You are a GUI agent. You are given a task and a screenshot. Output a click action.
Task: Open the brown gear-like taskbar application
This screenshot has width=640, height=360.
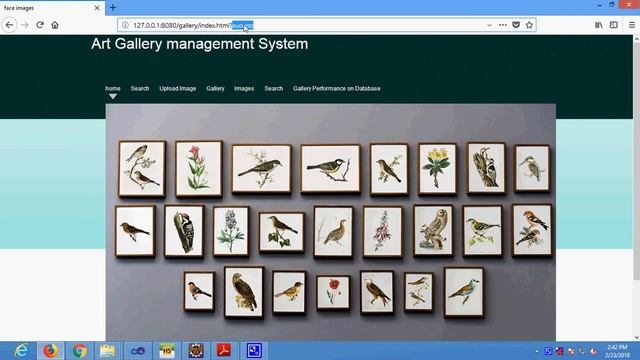pyautogui.click(x=196, y=351)
